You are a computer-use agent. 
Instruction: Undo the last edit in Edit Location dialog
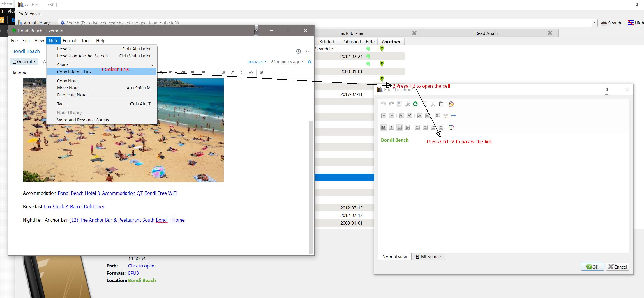click(383, 104)
